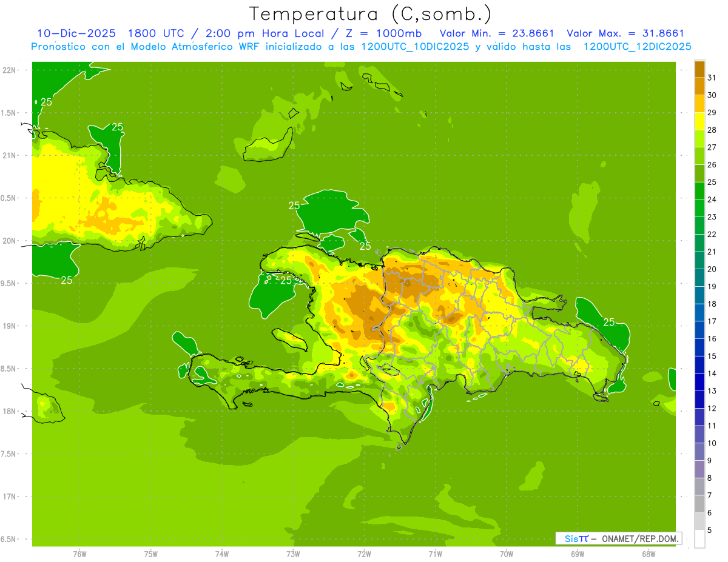Click the '10' colorbar label
Viewport: 728px width, 562px height.
pyautogui.click(x=712, y=443)
